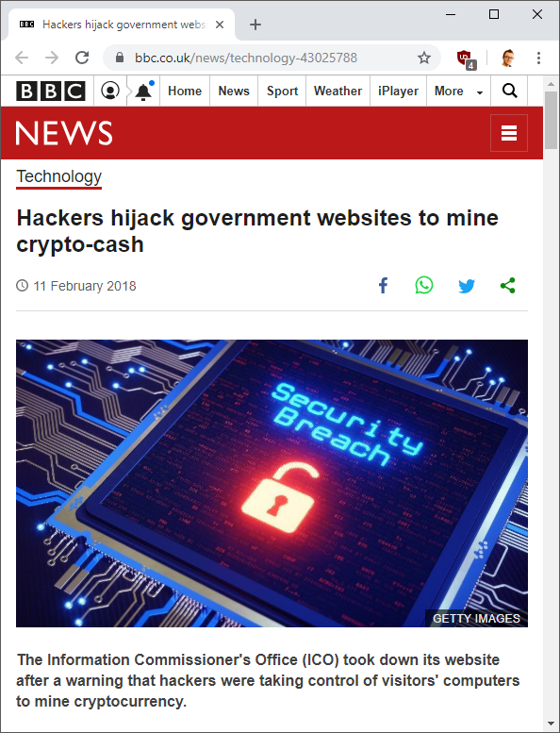Reload the page
The width and height of the screenshot is (560, 733).
82,58
